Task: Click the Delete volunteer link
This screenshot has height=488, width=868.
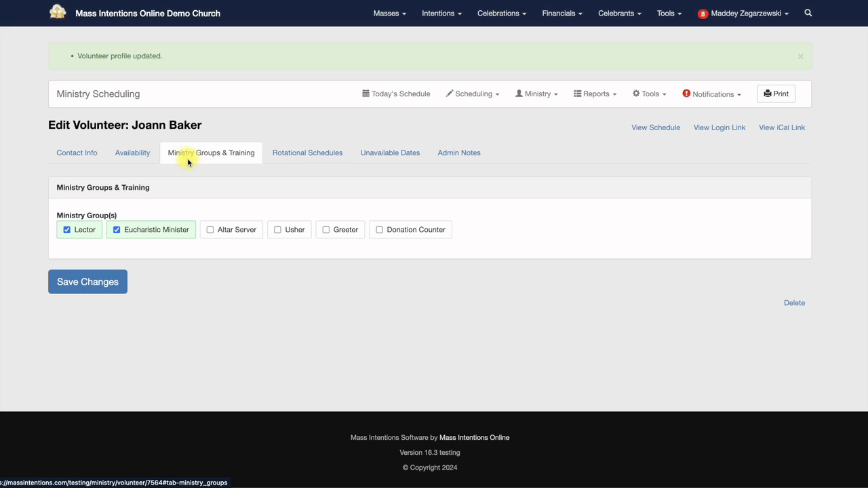Action: (794, 303)
